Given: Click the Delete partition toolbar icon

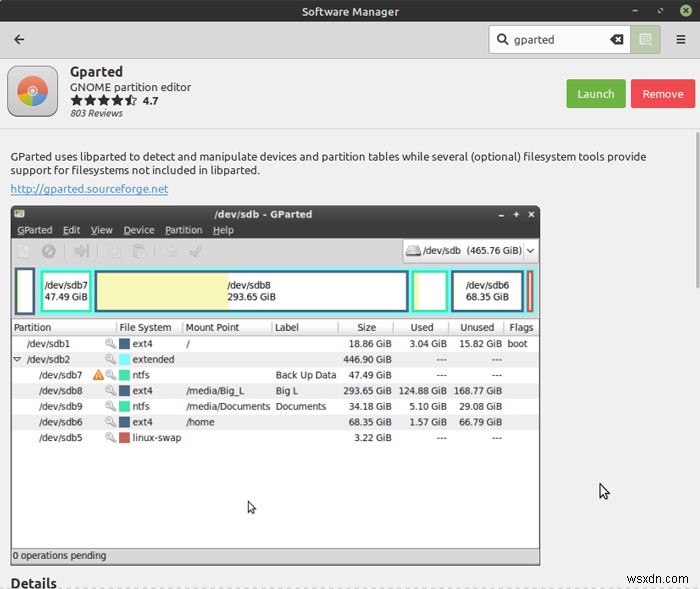Looking at the screenshot, I should tap(49, 251).
